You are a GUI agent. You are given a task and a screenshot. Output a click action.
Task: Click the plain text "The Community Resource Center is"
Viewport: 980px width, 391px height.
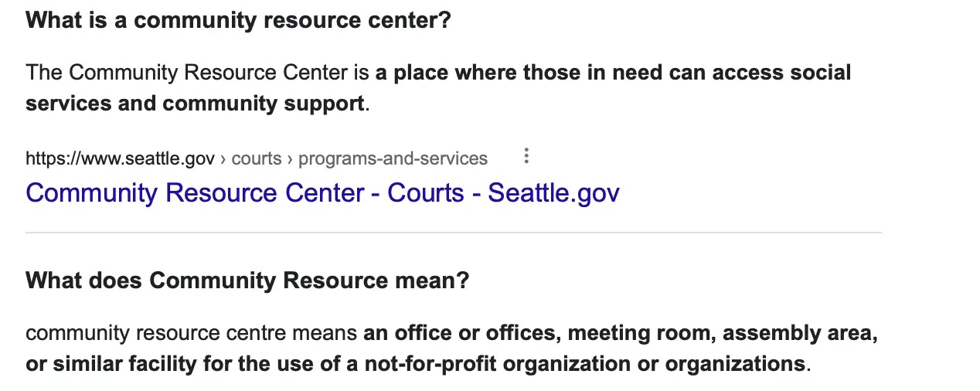point(198,73)
